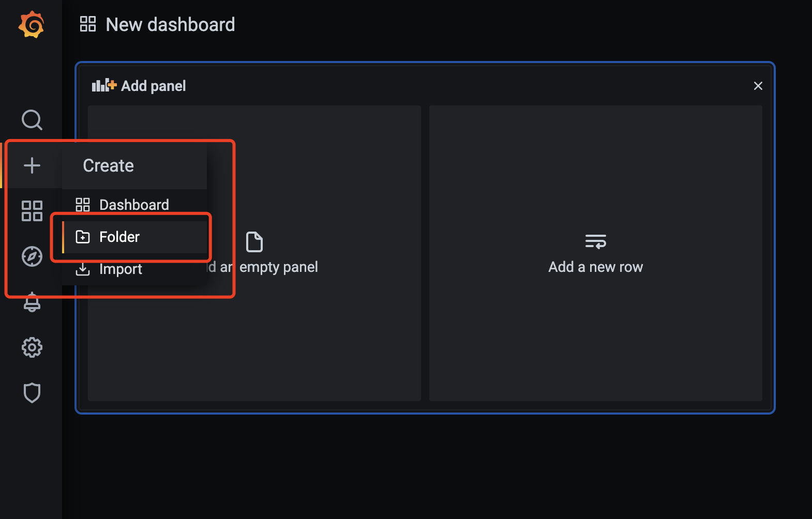The image size is (812, 519).
Task: Close the Add panel widget
Action: point(758,86)
